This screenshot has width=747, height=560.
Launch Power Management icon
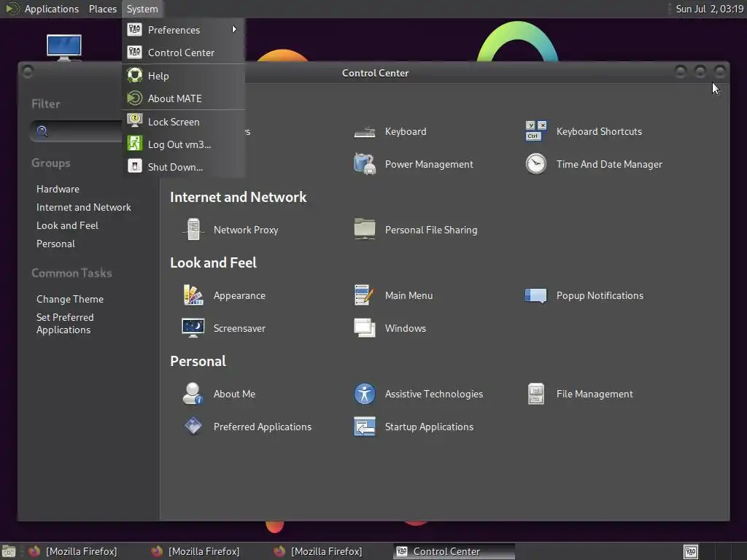pyautogui.click(x=365, y=164)
